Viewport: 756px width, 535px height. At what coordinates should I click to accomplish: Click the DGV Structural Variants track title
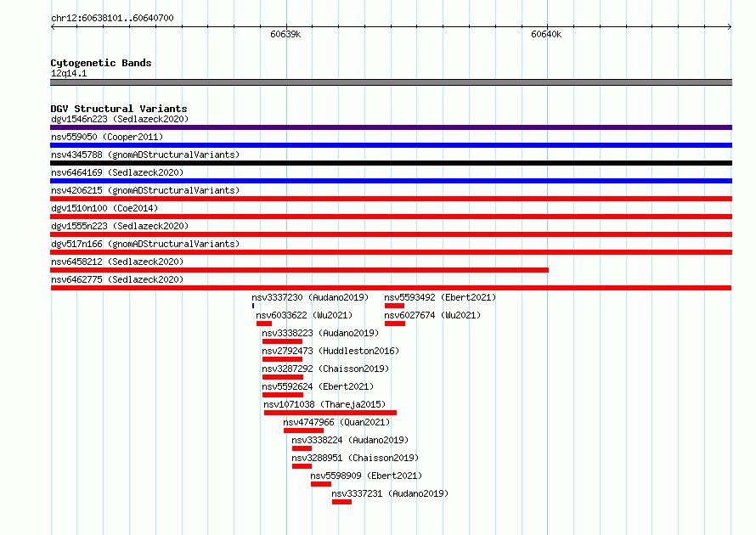tap(119, 109)
